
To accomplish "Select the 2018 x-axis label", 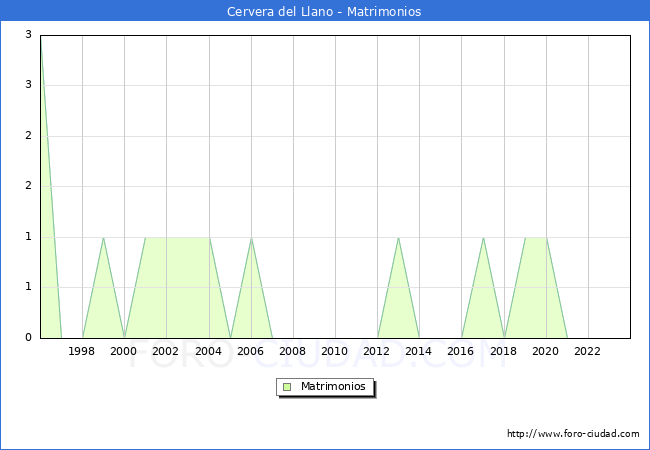I will pos(504,351).
